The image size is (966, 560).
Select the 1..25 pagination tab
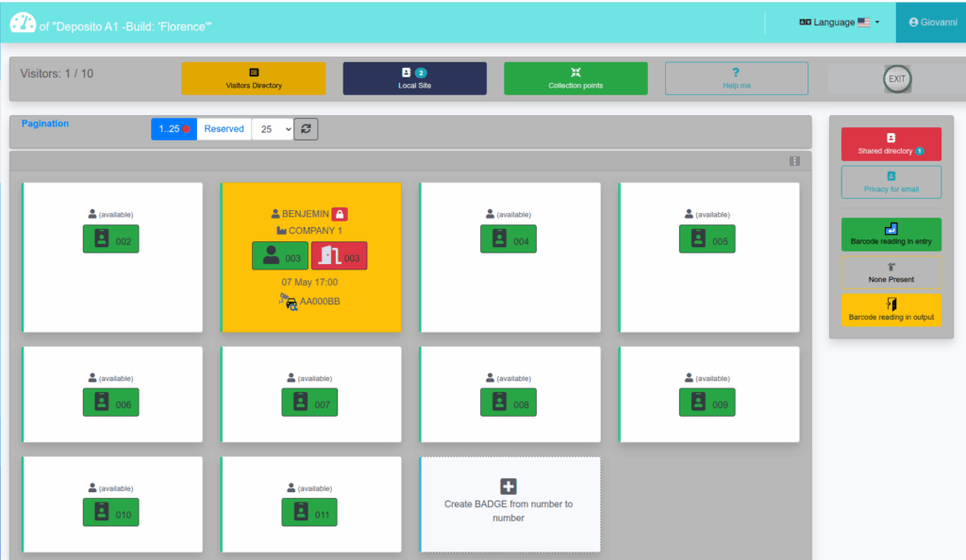(x=174, y=128)
